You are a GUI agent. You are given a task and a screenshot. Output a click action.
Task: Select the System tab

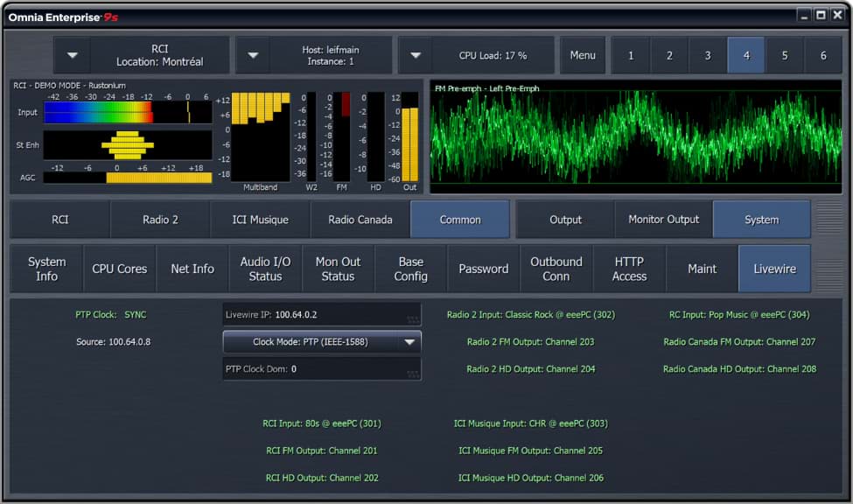coord(762,220)
